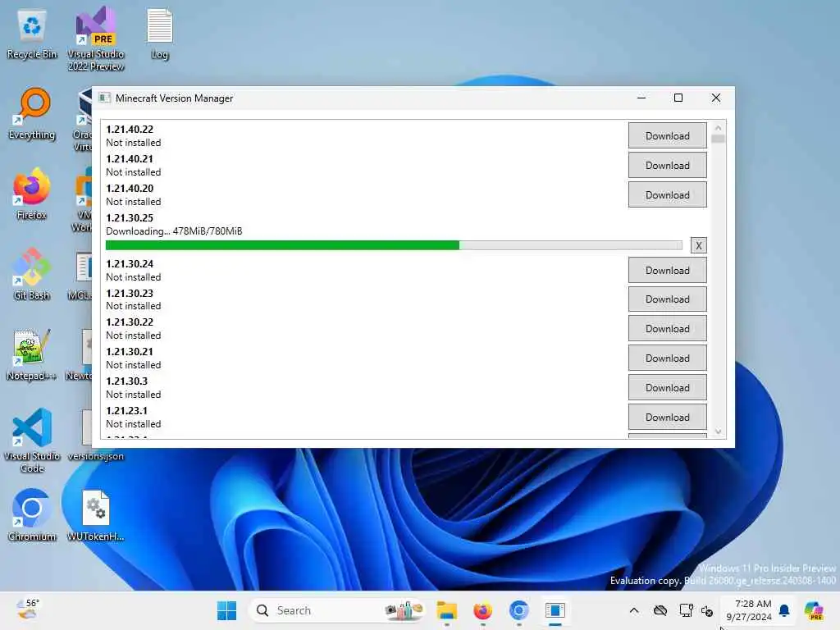This screenshot has height=630, width=840.
Task: Download Minecraft version 1.21.30.22
Action: pyautogui.click(x=667, y=329)
